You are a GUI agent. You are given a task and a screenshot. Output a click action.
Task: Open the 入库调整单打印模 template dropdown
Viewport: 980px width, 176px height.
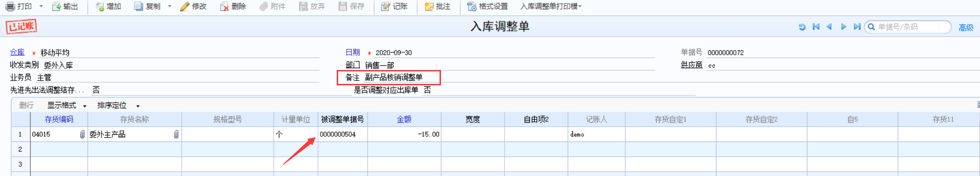(551, 7)
